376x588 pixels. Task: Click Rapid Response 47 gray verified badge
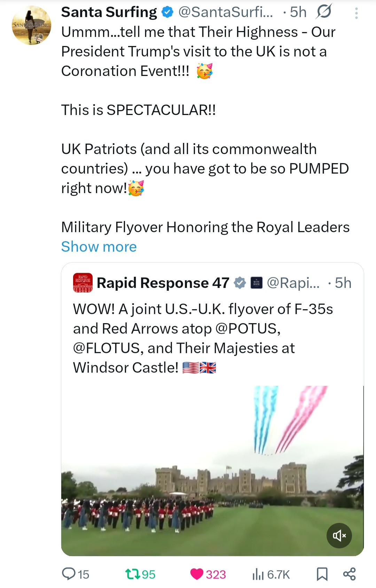240,283
